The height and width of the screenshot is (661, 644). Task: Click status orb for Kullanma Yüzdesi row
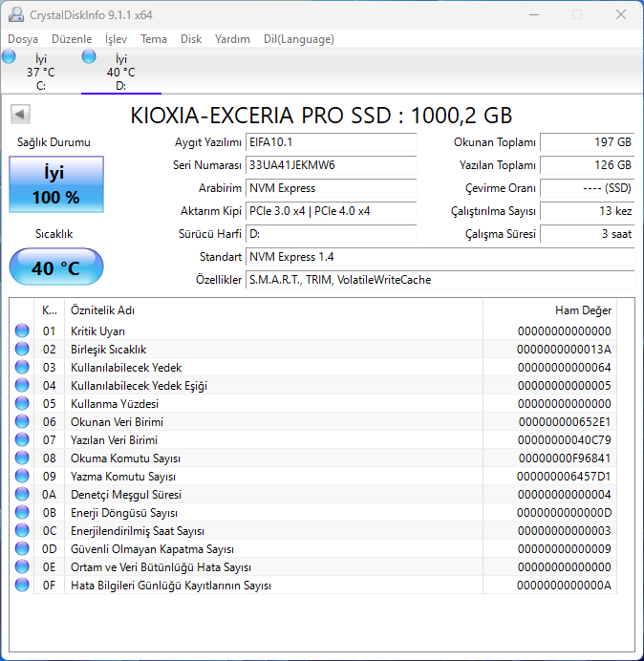22,403
